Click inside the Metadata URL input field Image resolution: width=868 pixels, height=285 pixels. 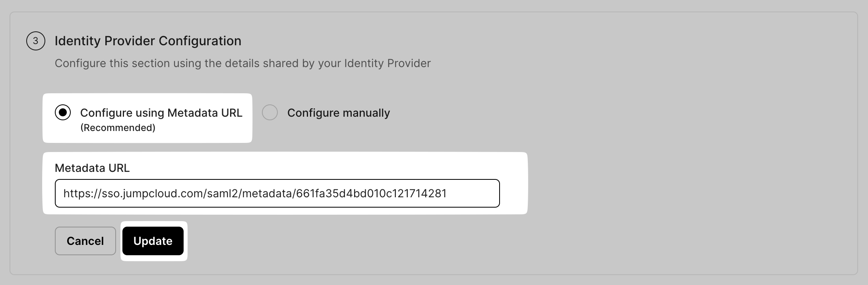pyautogui.click(x=277, y=193)
